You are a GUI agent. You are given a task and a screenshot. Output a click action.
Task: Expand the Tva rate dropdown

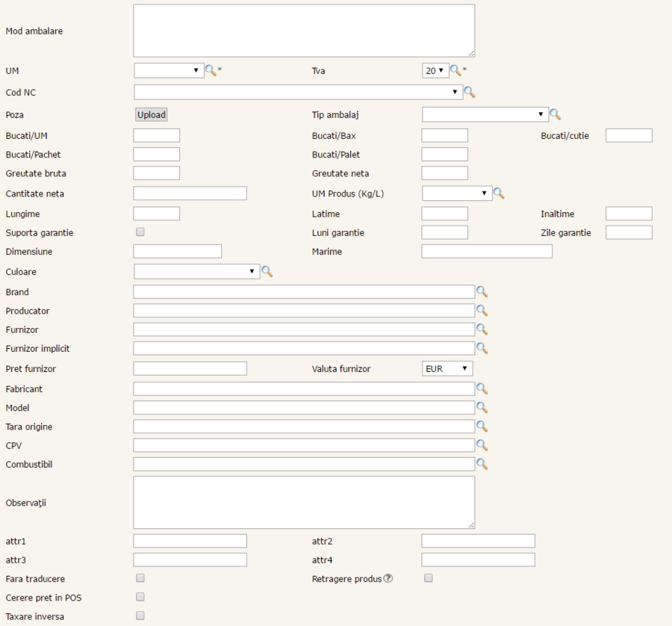[x=435, y=70]
